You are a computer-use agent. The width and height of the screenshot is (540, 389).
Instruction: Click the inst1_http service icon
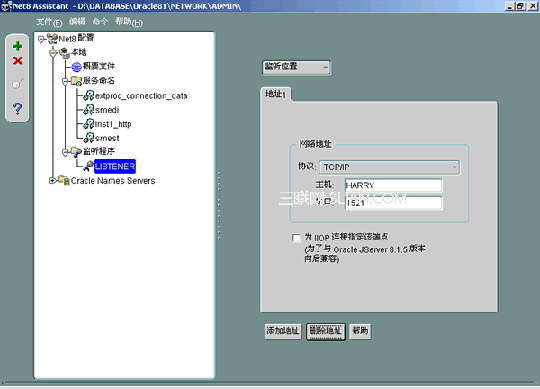[89, 124]
